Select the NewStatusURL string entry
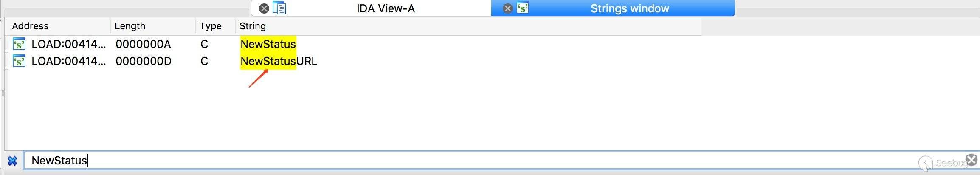The width and height of the screenshot is (980, 175). coord(279,61)
